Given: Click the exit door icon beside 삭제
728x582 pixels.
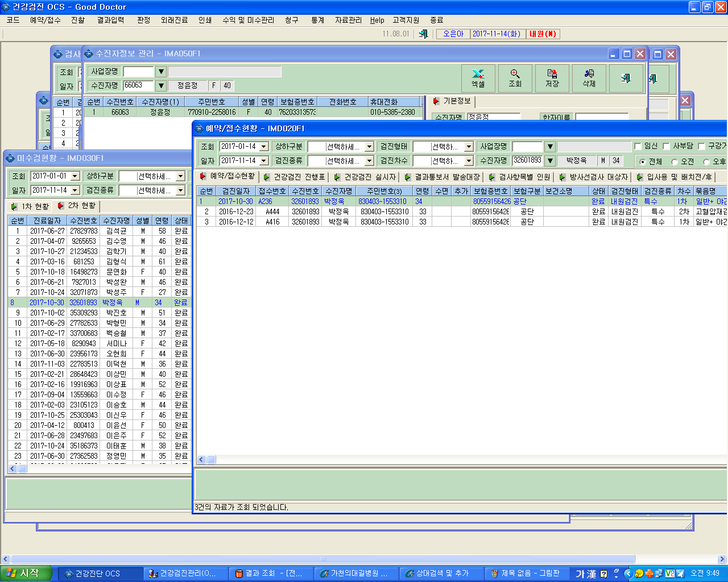Looking at the screenshot, I should tap(626, 78).
